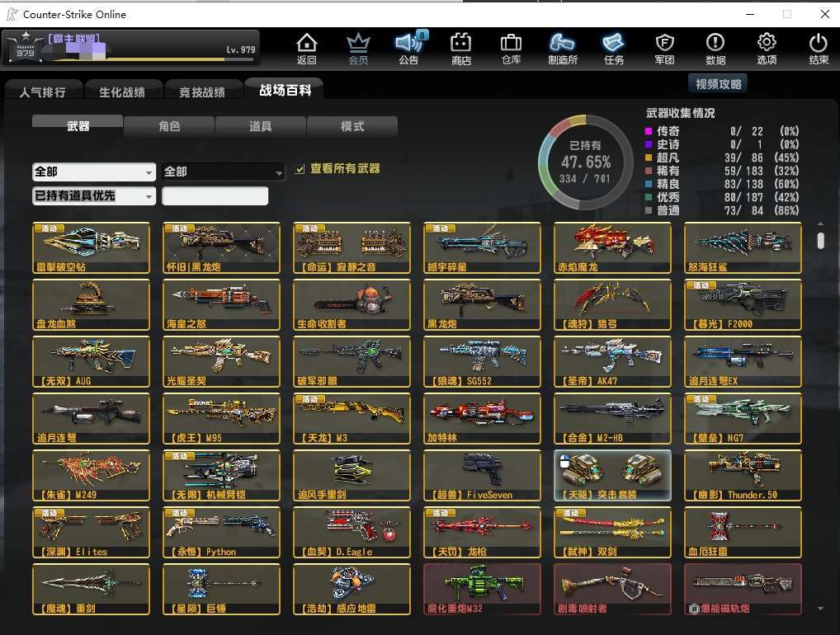Select the 生命收割者 chainsaw weapon card
840x635 pixels.
(x=352, y=304)
